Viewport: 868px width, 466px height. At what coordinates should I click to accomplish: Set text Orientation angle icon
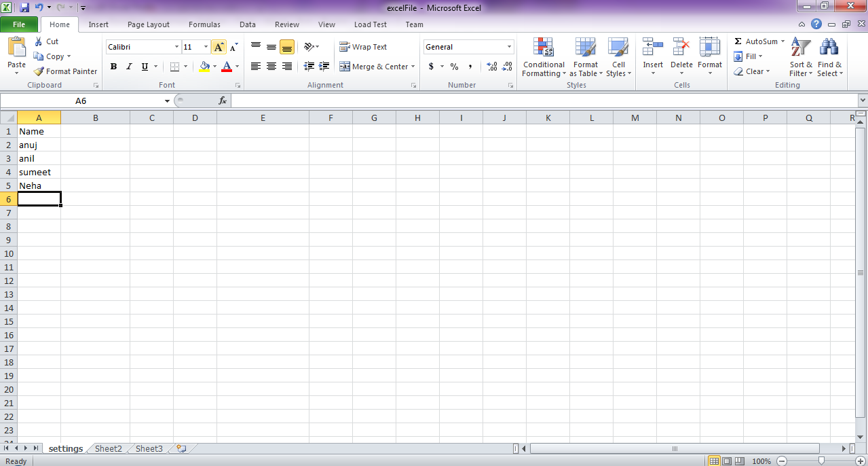(x=309, y=46)
